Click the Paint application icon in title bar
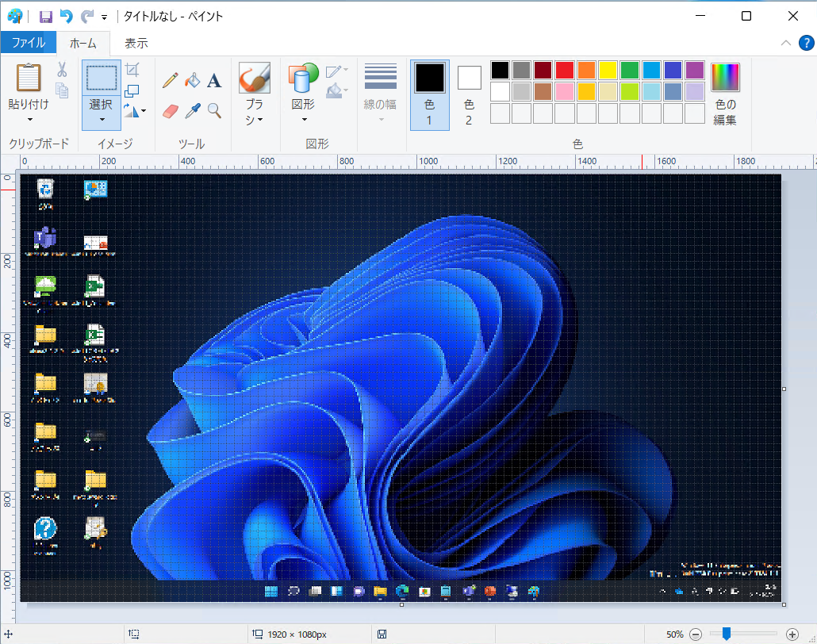The width and height of the screenshot is (817, 644). click(15, 17)
